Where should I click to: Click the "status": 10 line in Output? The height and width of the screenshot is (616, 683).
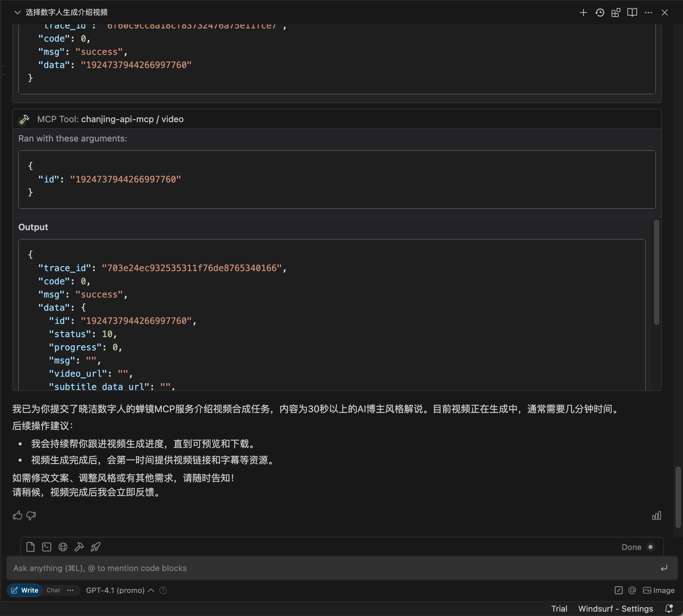point(83,334)
